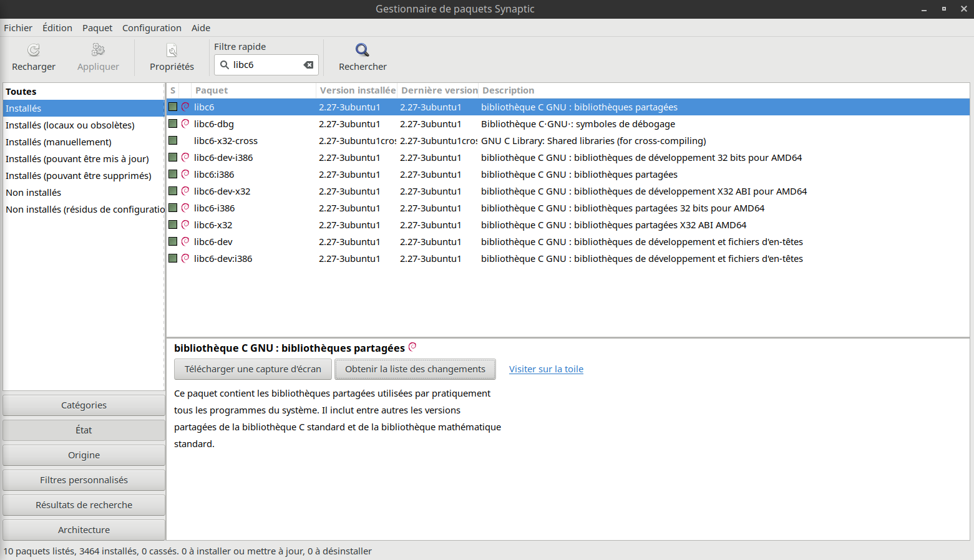Switch to Architecture view
Image resolution: width=974 pixels, height=560 pixels.
click(x=84, y=530)
